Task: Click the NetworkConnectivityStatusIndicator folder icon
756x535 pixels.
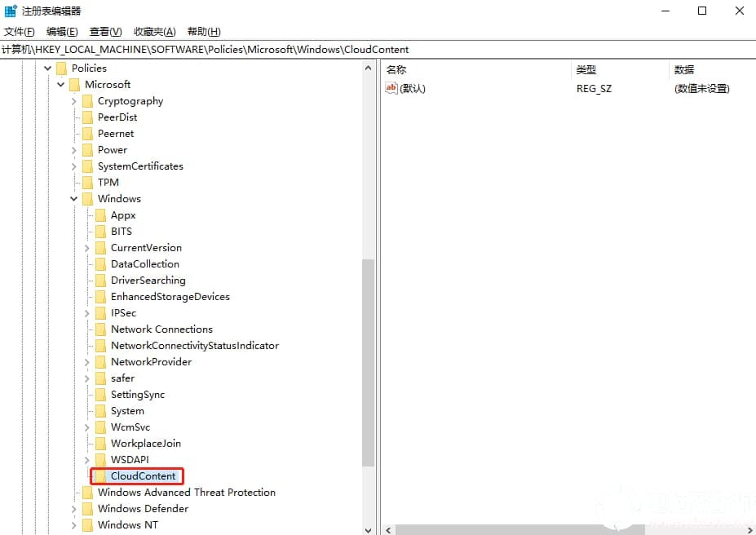Action: click(100, 346)
